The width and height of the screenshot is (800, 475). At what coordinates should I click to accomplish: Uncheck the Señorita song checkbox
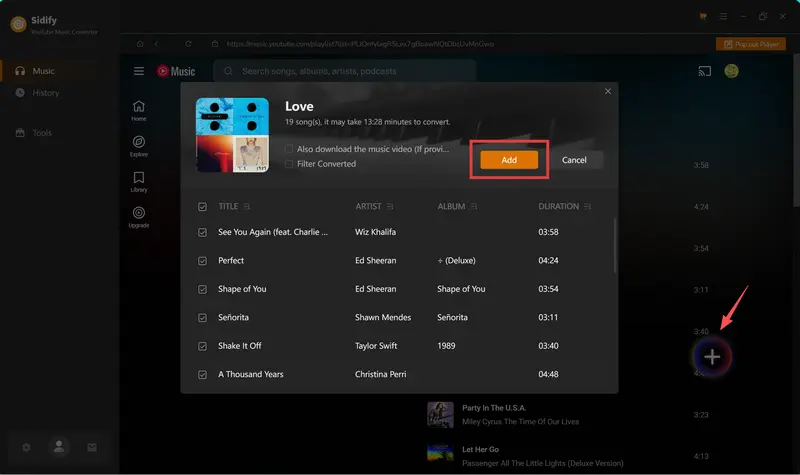coord(203,318)
